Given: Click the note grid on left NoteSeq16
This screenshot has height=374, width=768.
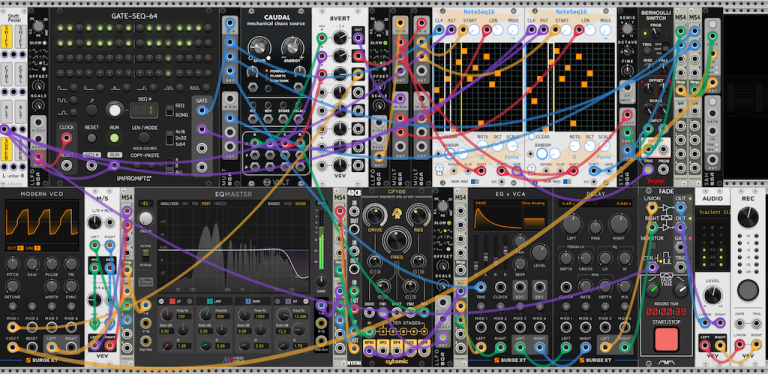Looking at the screenshot, I should click(478, 87).
